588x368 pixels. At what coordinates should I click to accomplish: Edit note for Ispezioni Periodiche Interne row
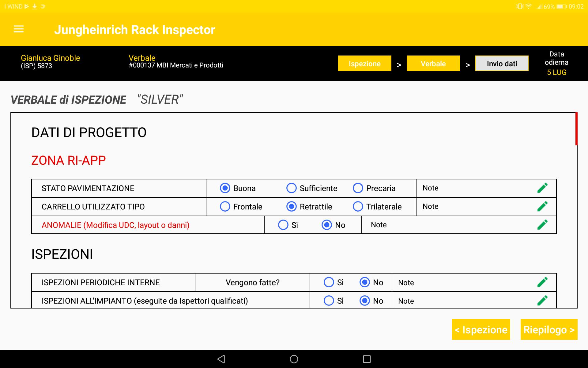[542, 282]
